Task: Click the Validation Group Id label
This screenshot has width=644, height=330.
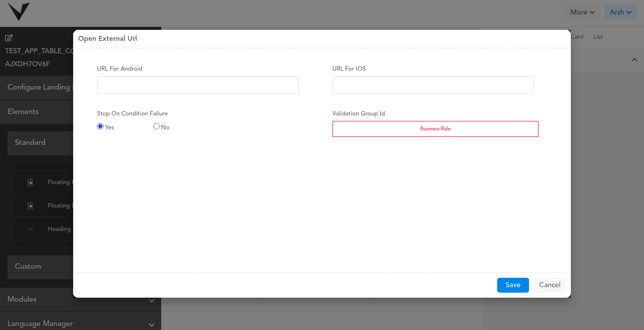Action: click(x=358, y=113)
